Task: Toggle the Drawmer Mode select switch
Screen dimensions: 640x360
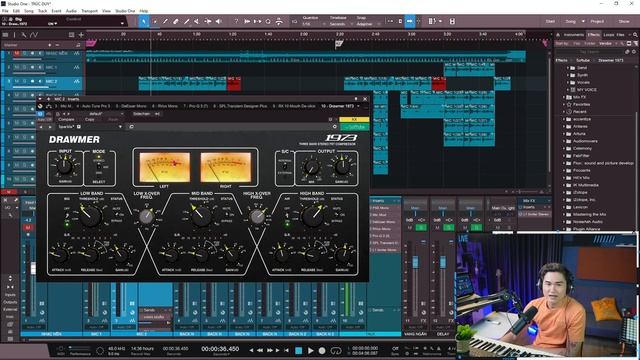Action: point(99,167)
